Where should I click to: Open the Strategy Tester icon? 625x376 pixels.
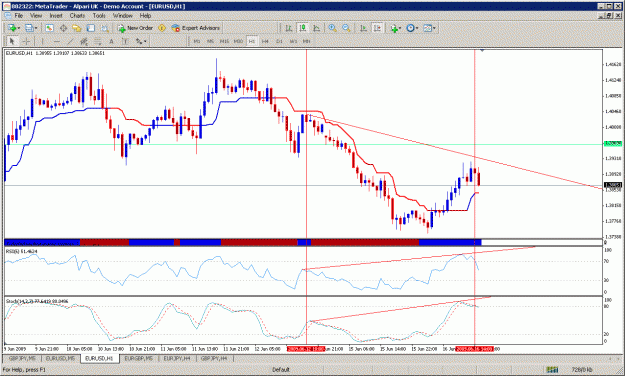104,28
